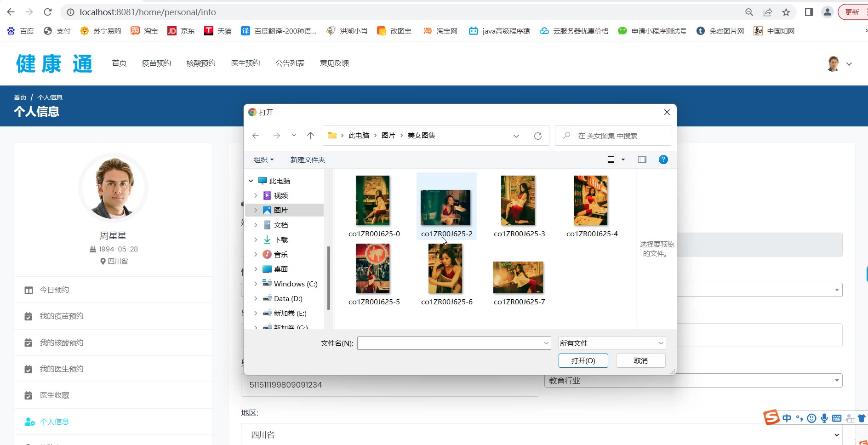Select 下载 folder in tree
Screen dimensions: 868x445
click(280, 240)
